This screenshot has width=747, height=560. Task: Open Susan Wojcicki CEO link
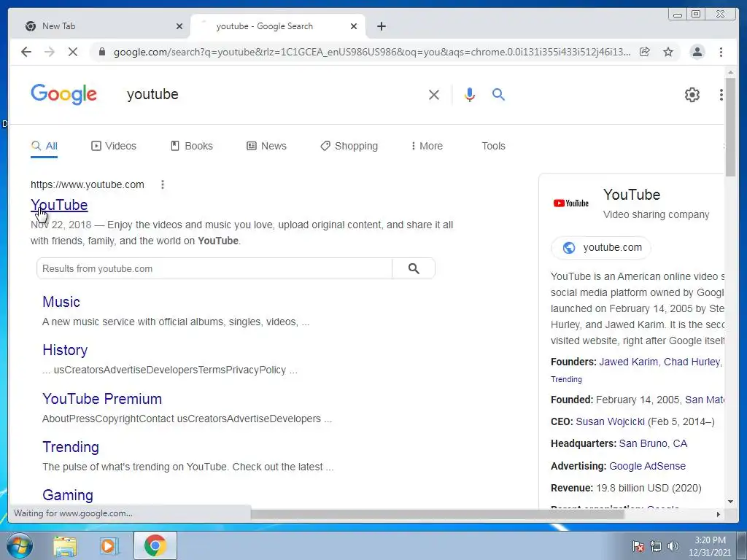(x=610, y=422)
